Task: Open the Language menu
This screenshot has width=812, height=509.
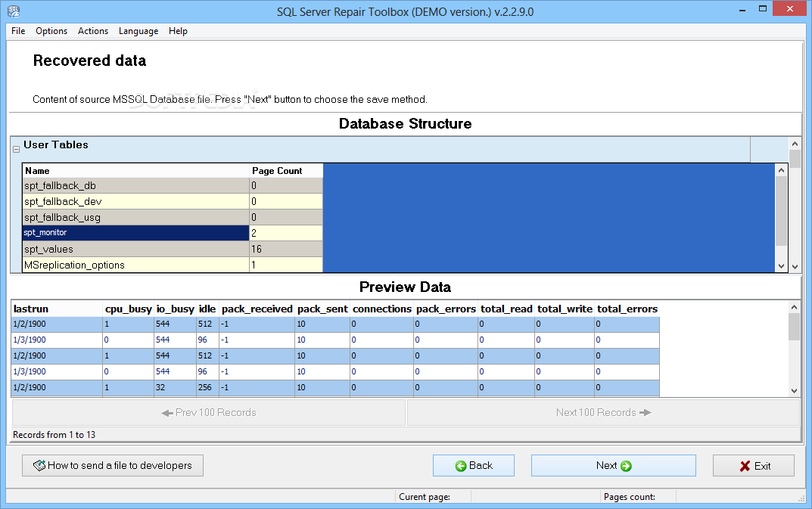Action: (138, 31)
